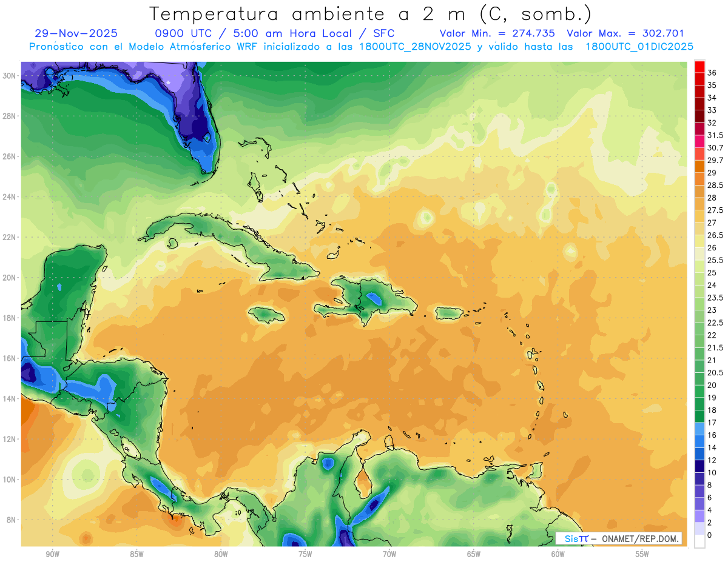The image size is (728, 562).
Task: Click the legend value 14
Action: [712, 447]
